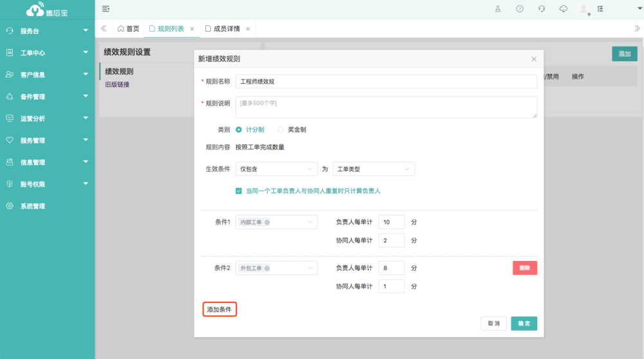Close the 新增绩效规则 dialog
The image size is (644, 359).
click(x=534, y=59)
